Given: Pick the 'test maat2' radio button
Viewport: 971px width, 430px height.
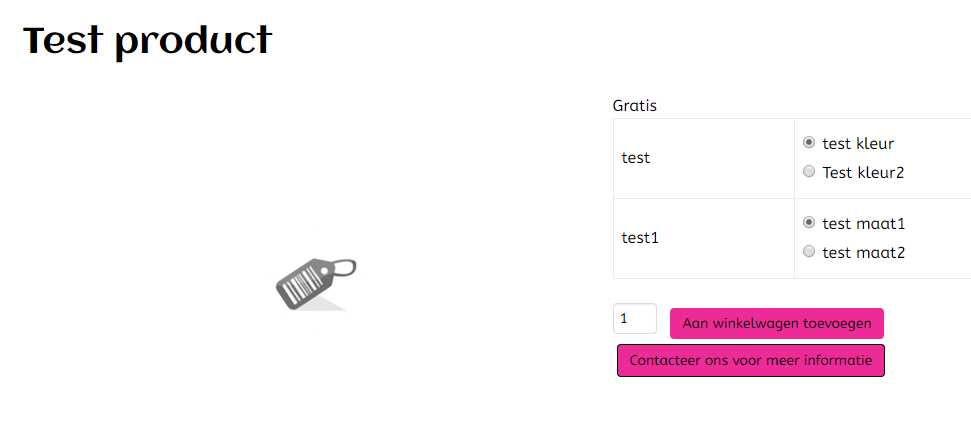Looking at the screenshot, I should [809, 252].
